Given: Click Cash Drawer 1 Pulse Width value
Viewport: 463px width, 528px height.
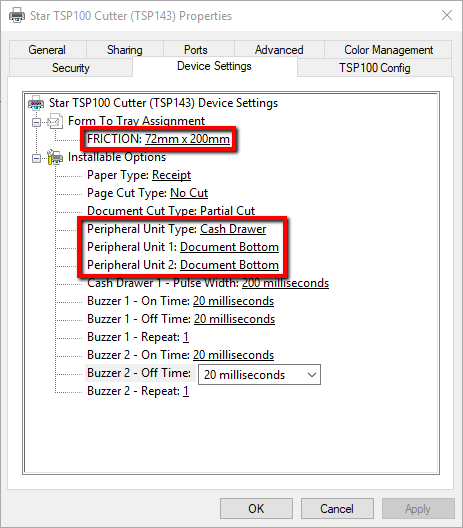Looking at the screenshot, I should tap(286, 283).
